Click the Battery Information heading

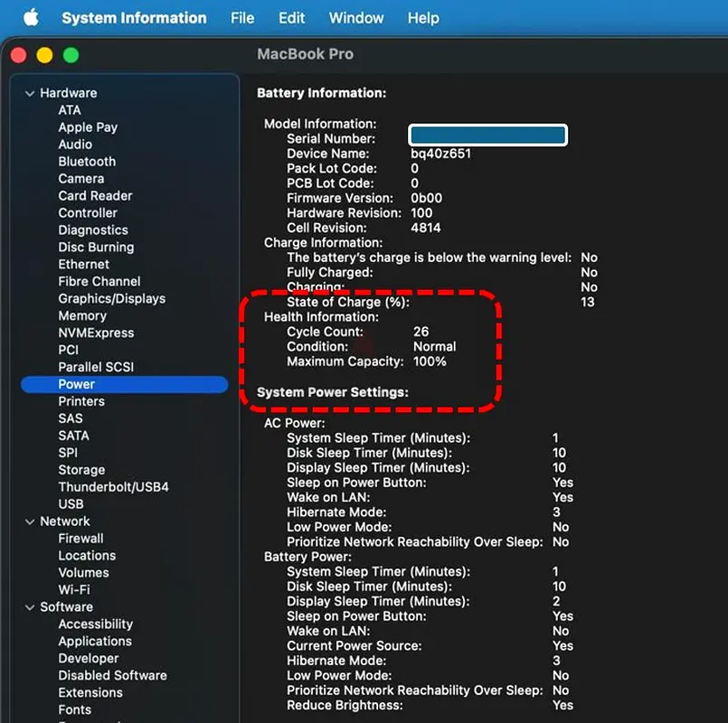[321, 93]
